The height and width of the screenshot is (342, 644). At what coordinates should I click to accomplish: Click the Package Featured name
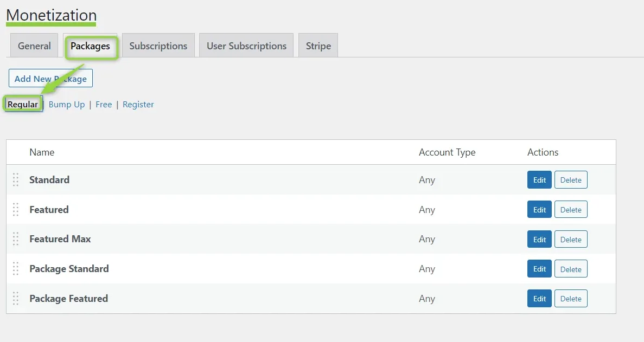point(68,299)
